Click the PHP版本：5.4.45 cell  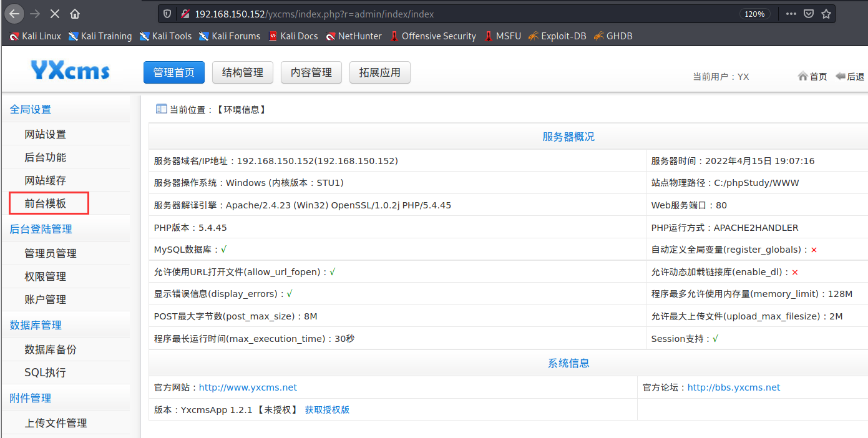[x=397, y=228]
